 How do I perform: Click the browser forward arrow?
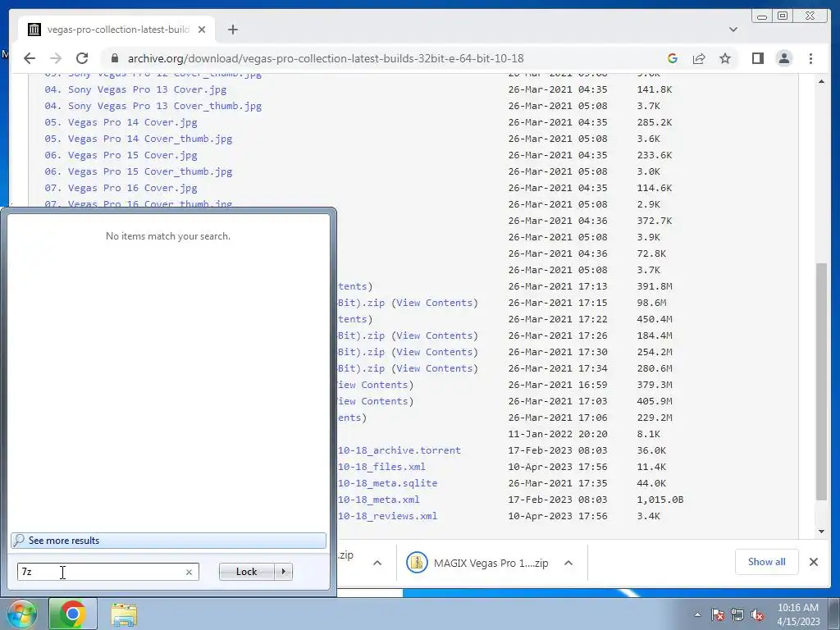56,58
